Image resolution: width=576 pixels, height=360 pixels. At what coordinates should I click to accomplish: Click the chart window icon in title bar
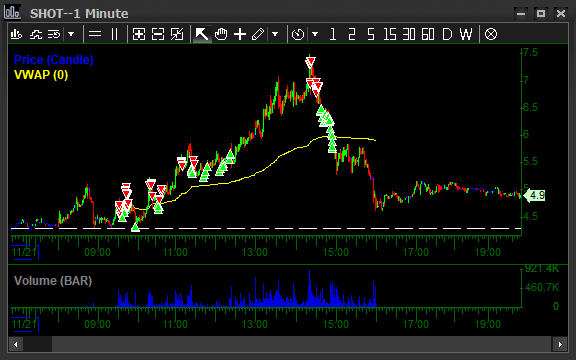12,12
